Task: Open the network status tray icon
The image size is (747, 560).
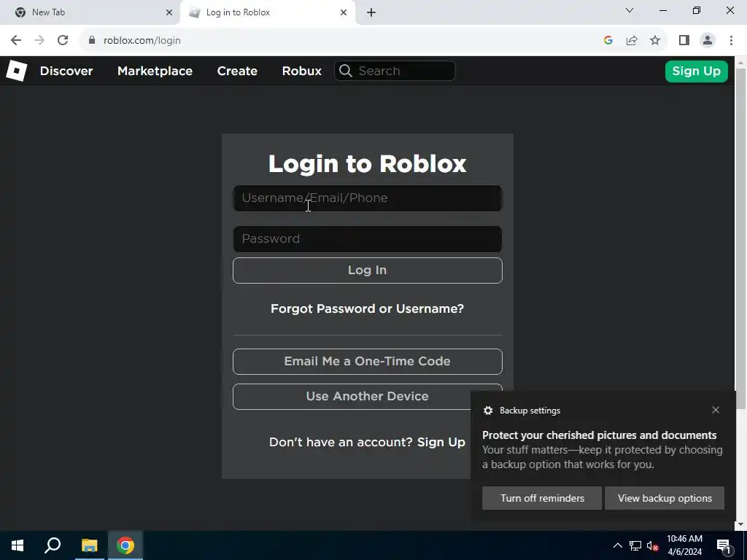Action: pyautogui.click(x=635, y=545)
